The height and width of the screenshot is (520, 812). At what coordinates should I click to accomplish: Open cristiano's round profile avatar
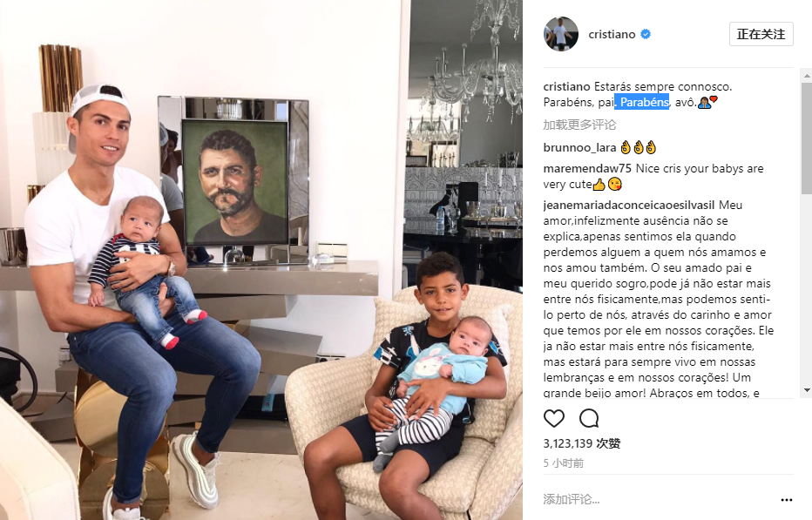[561, 34]
